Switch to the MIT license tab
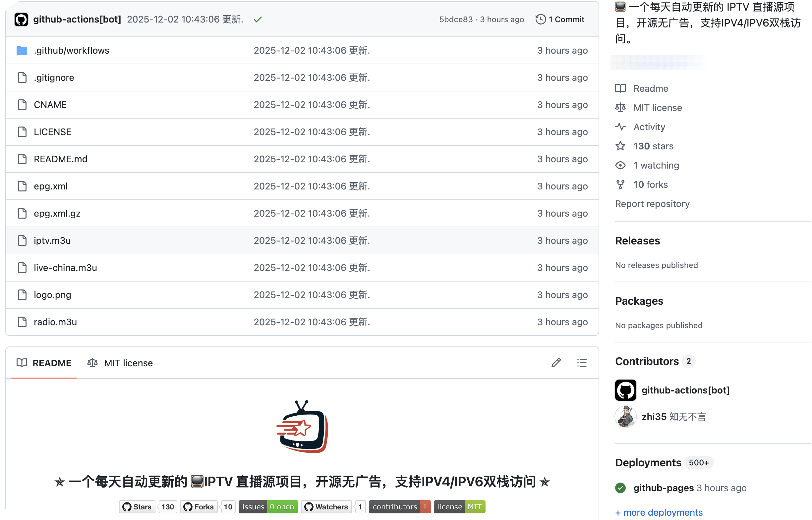The width and height of the screenshot is (812, 520). (128, 363)
